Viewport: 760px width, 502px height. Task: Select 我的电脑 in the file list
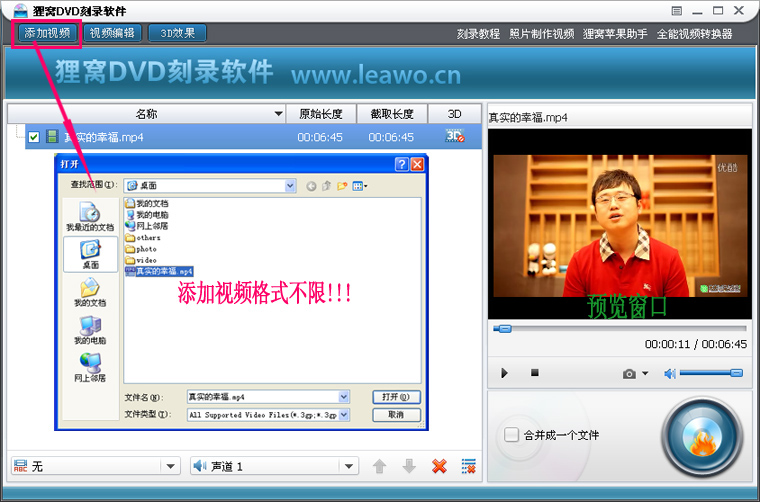(x=147, y=215)
